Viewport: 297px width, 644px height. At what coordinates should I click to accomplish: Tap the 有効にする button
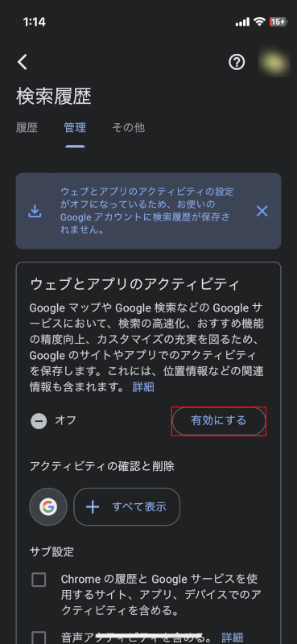tap(219, 421)
